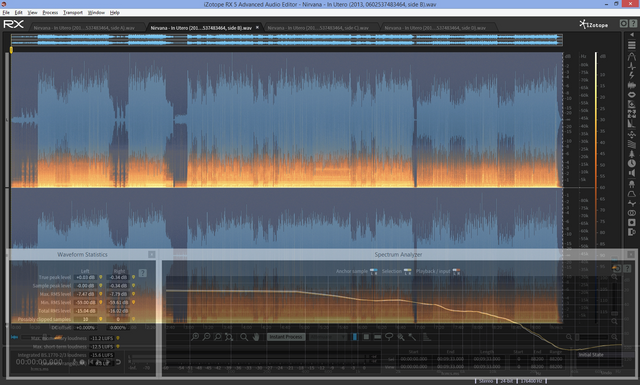This screenshot has width=640, height=385.
Task: Select the magic wand tool
Action: coord(412,337)
